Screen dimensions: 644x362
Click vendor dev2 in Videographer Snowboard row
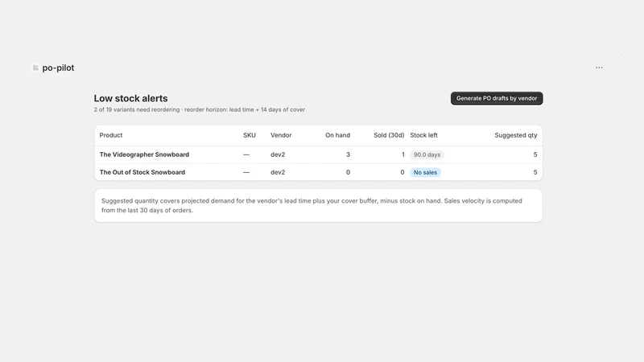pos(278,154)
